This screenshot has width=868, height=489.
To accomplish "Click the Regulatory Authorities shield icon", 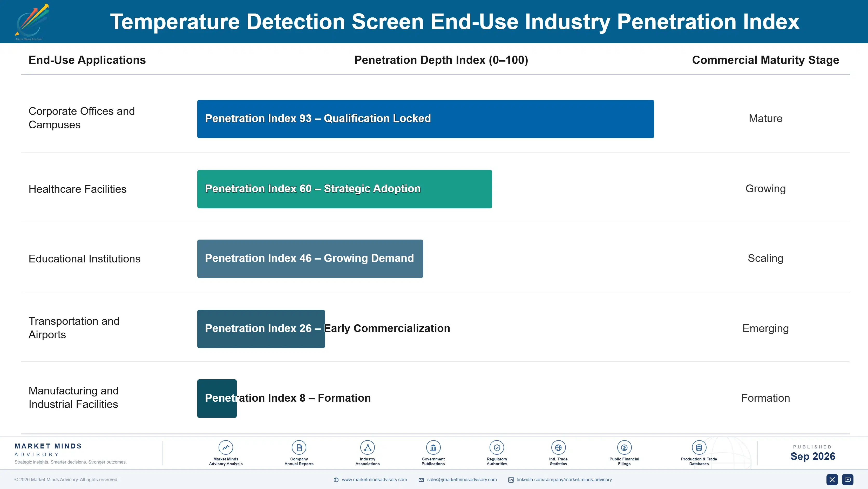I will coord(497,447).
